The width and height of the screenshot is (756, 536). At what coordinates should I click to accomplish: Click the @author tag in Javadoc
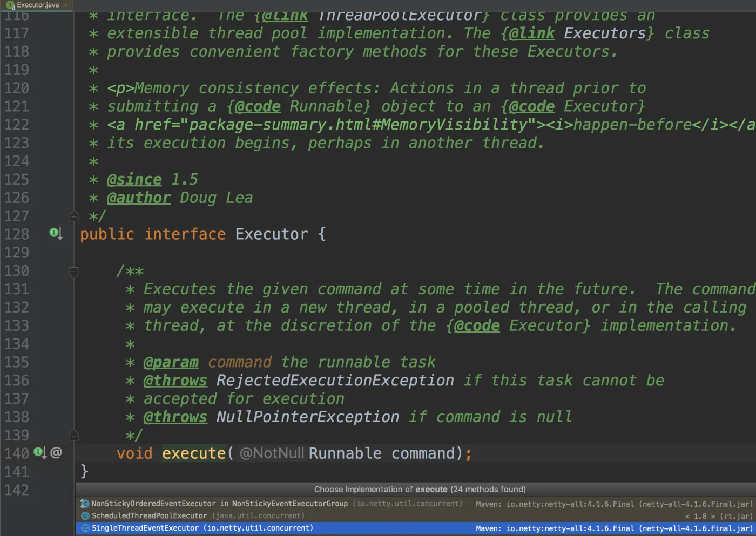139,198
